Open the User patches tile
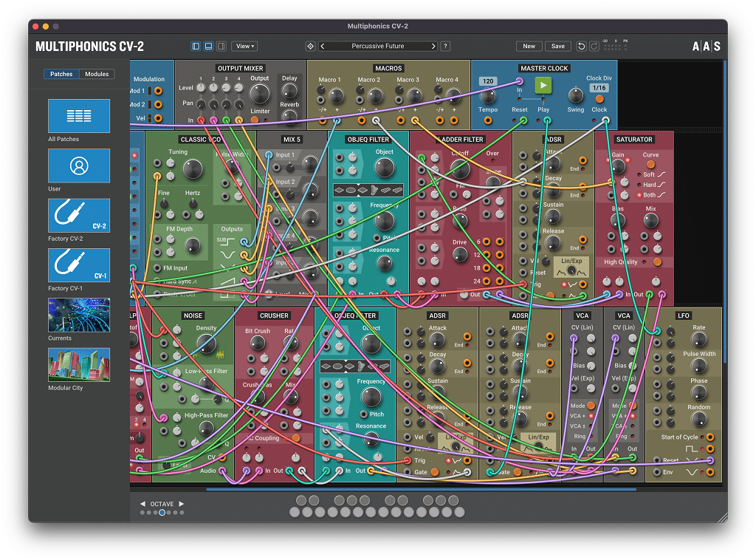 [x=79, y=166]
